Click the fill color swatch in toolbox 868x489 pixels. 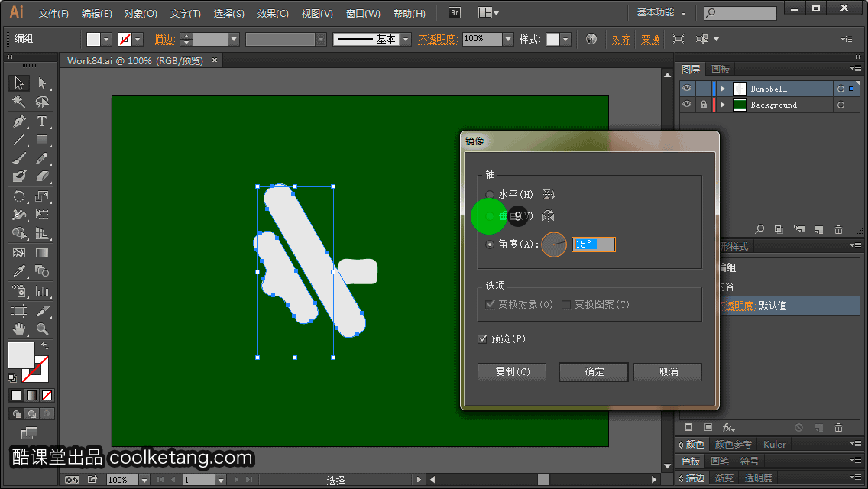coord(21,355)
